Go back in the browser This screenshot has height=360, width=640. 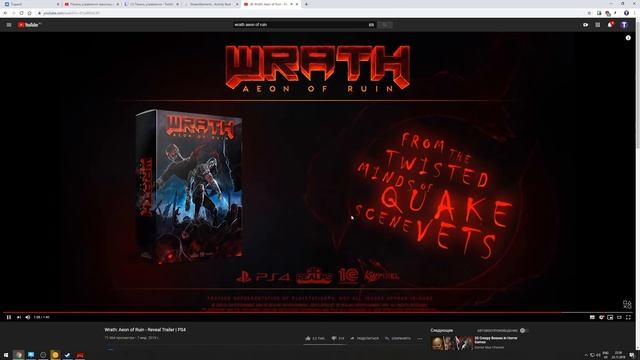pos(5,13)
